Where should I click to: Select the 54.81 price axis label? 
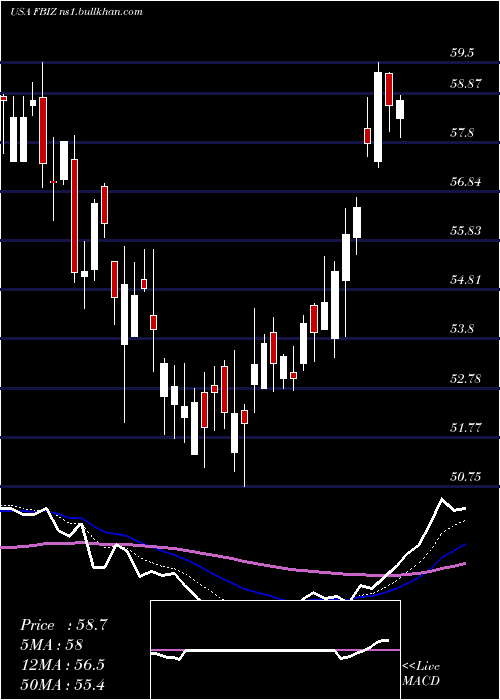pos(466,280)
